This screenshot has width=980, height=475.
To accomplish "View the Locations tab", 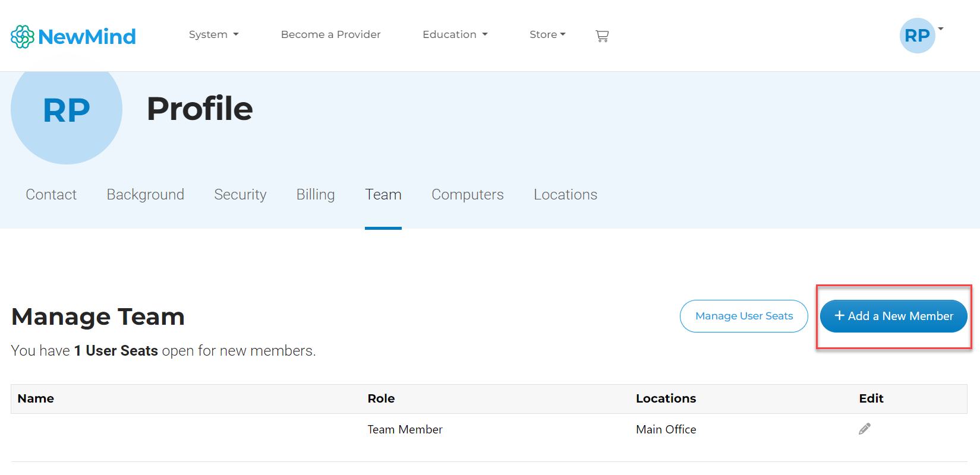I will [x=565, y=195].
